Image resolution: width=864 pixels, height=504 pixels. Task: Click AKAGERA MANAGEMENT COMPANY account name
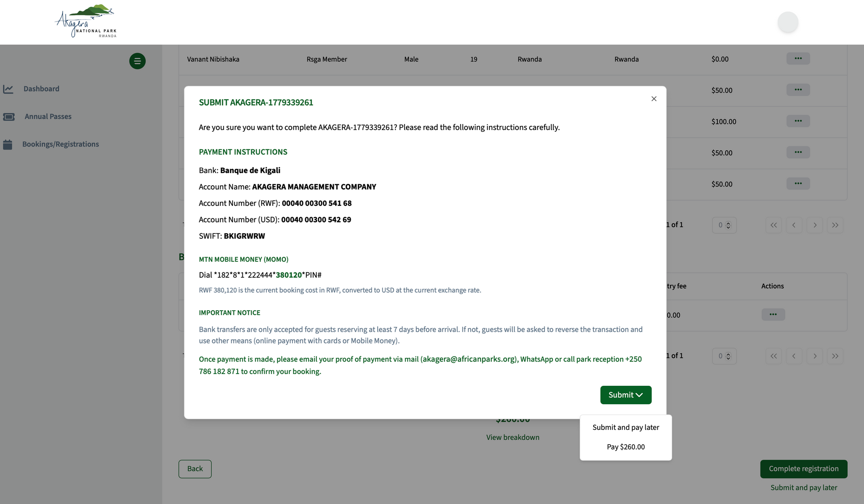314,187
